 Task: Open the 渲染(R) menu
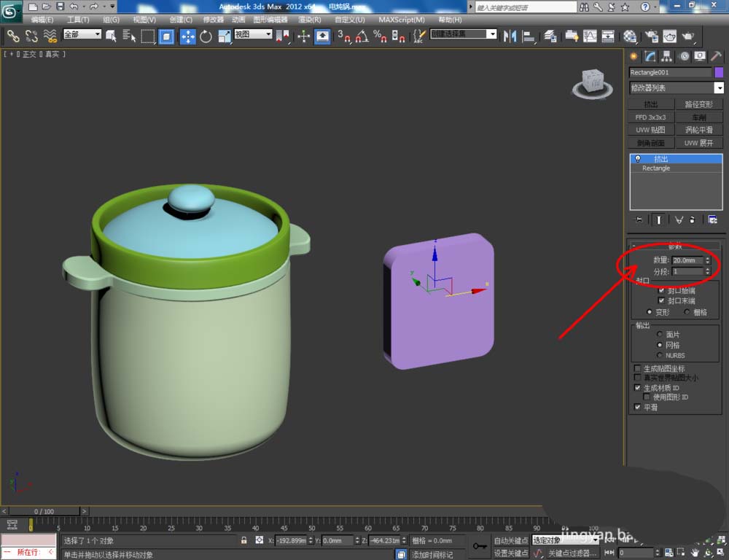[x=309, y=20]
